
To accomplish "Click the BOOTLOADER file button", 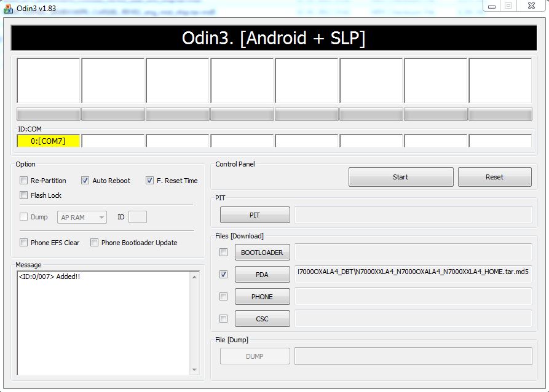I will [262, 253].
